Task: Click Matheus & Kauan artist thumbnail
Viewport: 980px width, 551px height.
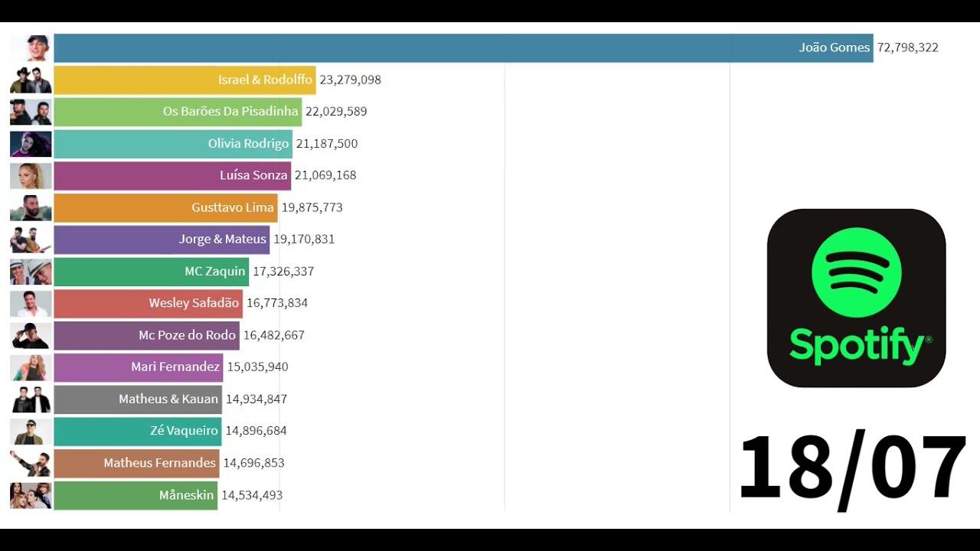Action: (31, 399)
